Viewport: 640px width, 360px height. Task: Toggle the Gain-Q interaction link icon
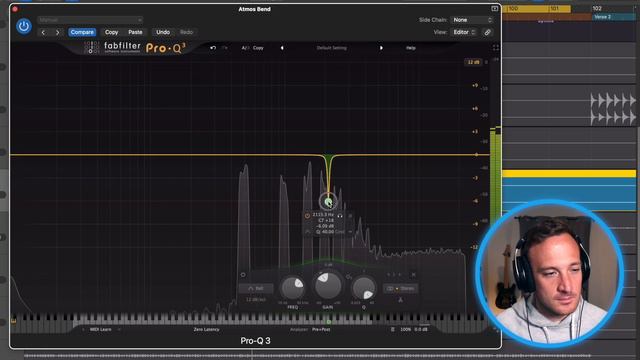[349, 277]
